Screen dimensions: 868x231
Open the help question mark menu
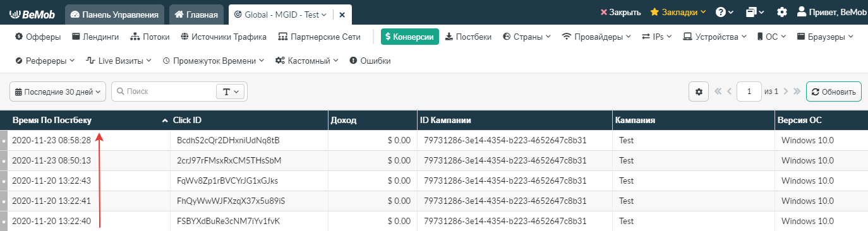(724, 12)
